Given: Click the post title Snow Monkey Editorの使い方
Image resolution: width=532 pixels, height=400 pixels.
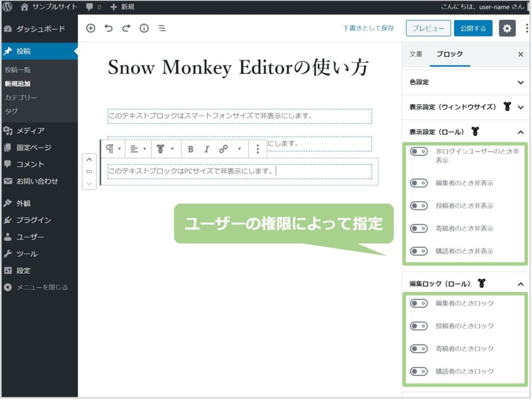Looking at the screenshot, I should click(x=238, y=67).
